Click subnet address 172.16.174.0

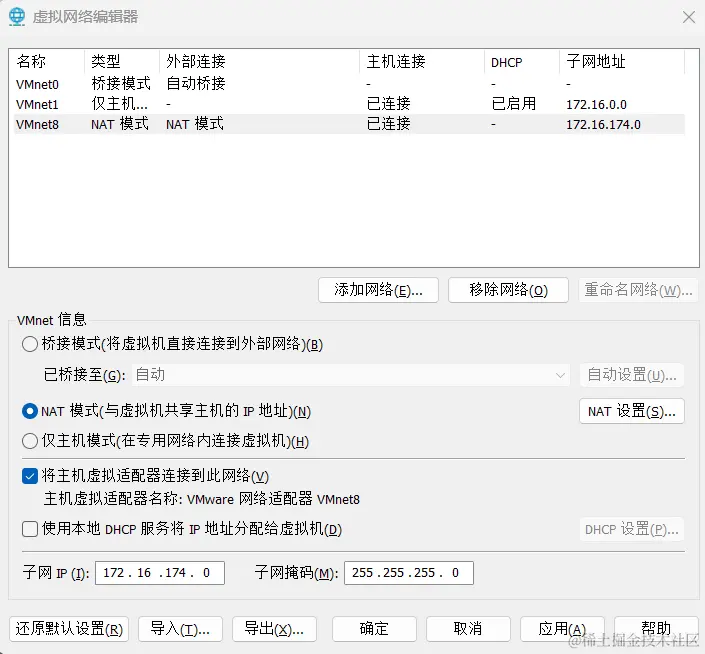coord(603,125)
